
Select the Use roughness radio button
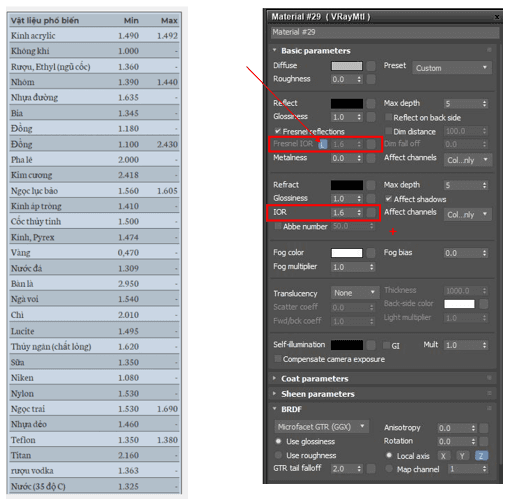[278, 455]
